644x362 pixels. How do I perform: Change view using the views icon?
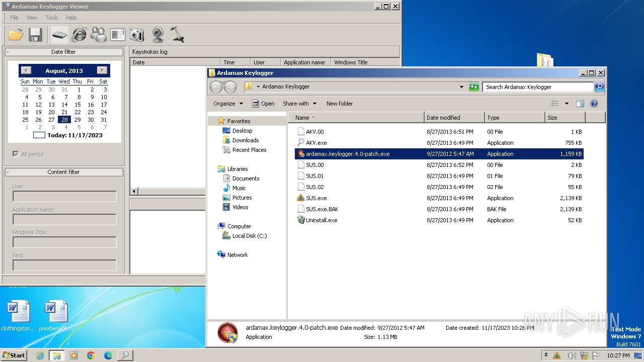tap(554, 104)
